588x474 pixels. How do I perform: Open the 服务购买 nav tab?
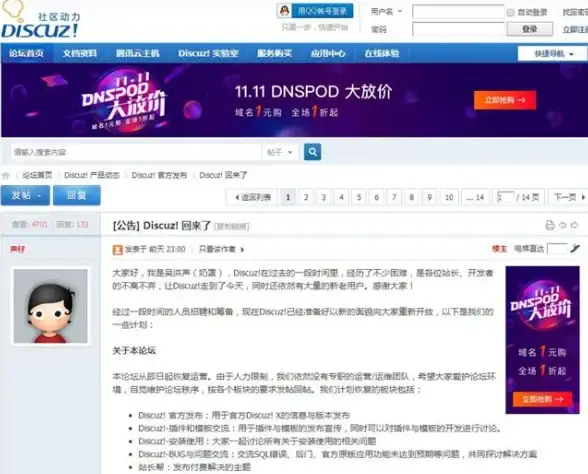tap(274, 53)
